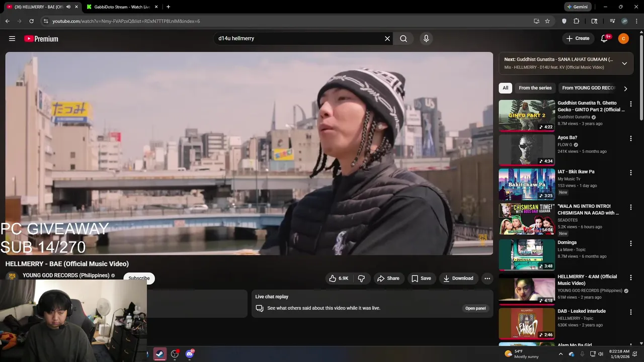Viewport: 644px width, 362px height.
Task: Open options for HELLMERRY - 4:AM video
Action: [630, 278]
